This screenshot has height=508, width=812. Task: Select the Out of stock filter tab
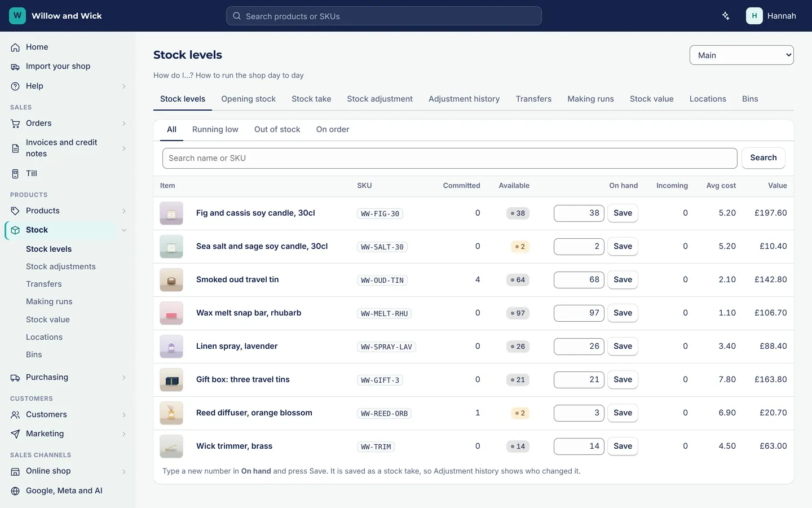point(277,129)
